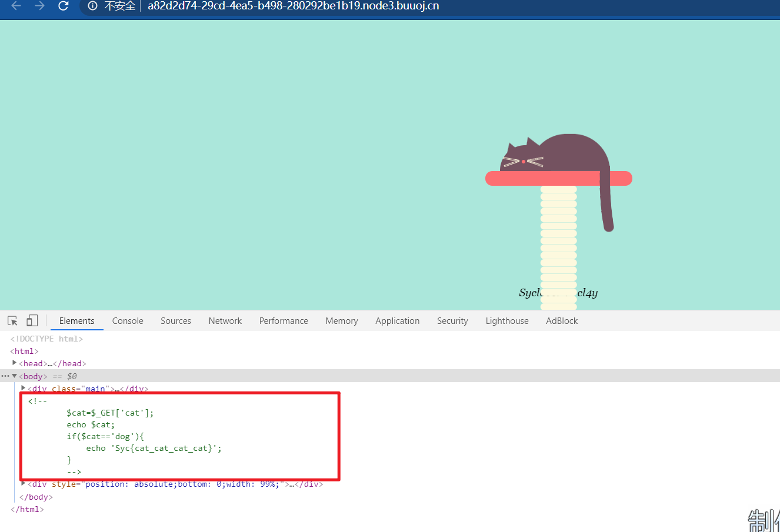Screen dimensions: 780x532
Task: Expand the head element node
Action: [14, 363]
